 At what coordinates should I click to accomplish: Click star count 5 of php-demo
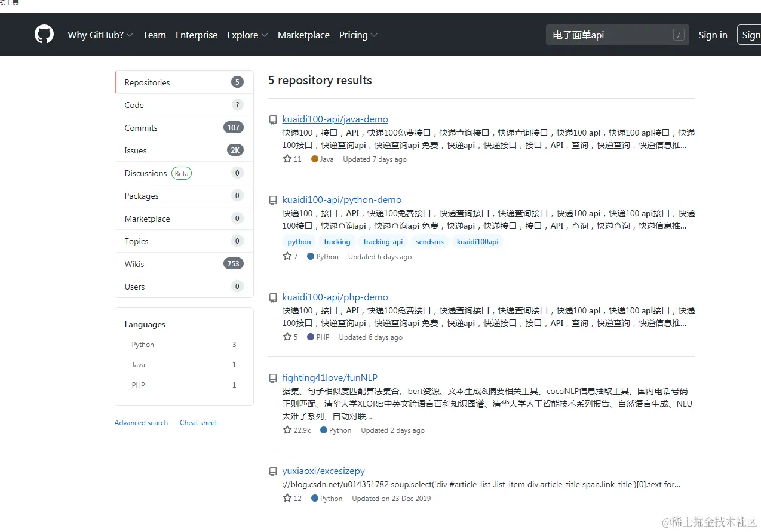tap(290, 337)
